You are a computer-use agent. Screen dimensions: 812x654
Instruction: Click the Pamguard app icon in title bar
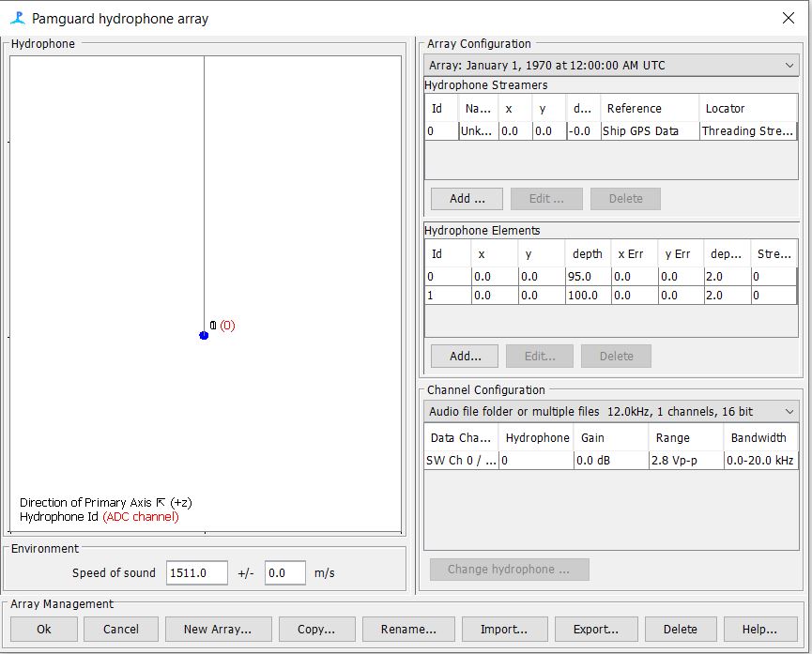coord(17,18)
